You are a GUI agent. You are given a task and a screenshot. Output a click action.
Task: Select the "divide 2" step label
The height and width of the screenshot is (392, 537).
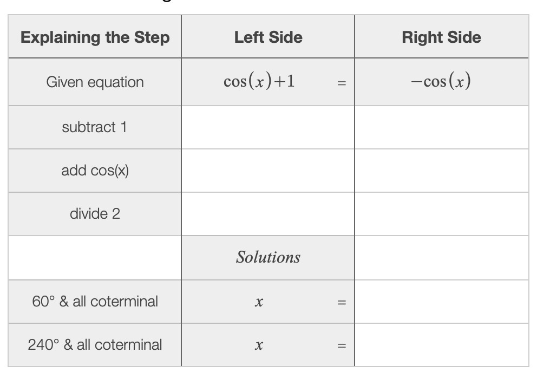tap(95, 214)
